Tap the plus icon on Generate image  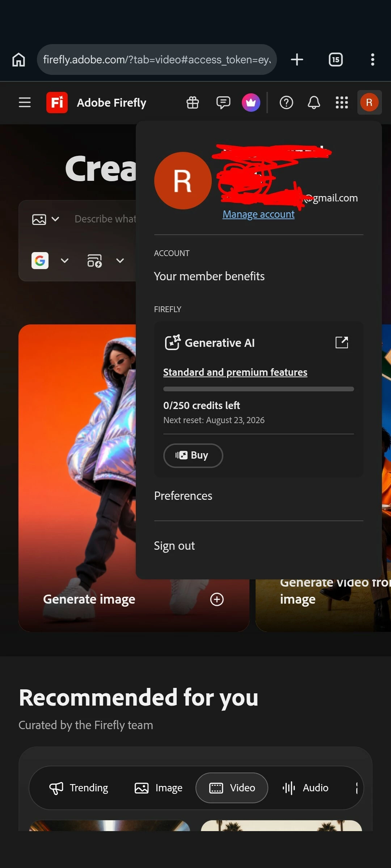(217, 599)
